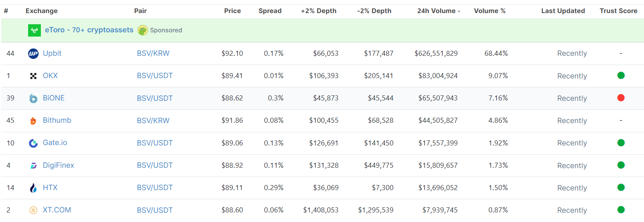Click BiONE's red trust score dot
Screen dimensions: 644x222
621,98
